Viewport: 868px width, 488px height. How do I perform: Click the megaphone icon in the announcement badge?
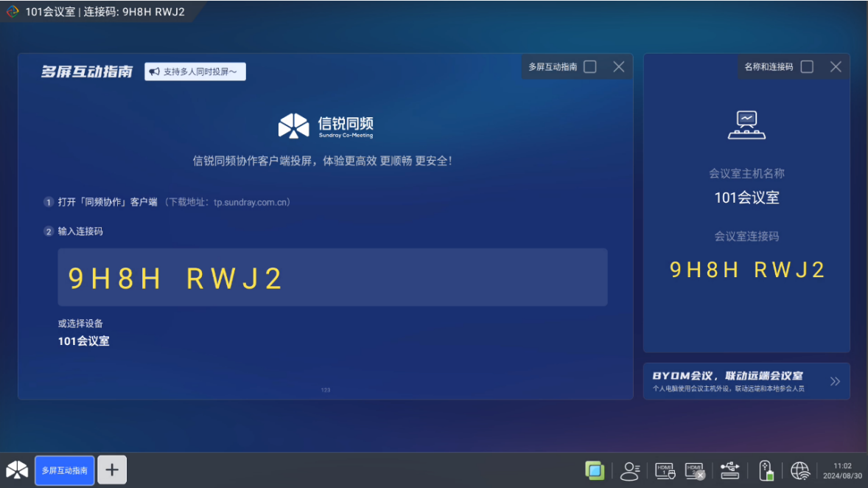pyautogui.click(x=155, y=72)
